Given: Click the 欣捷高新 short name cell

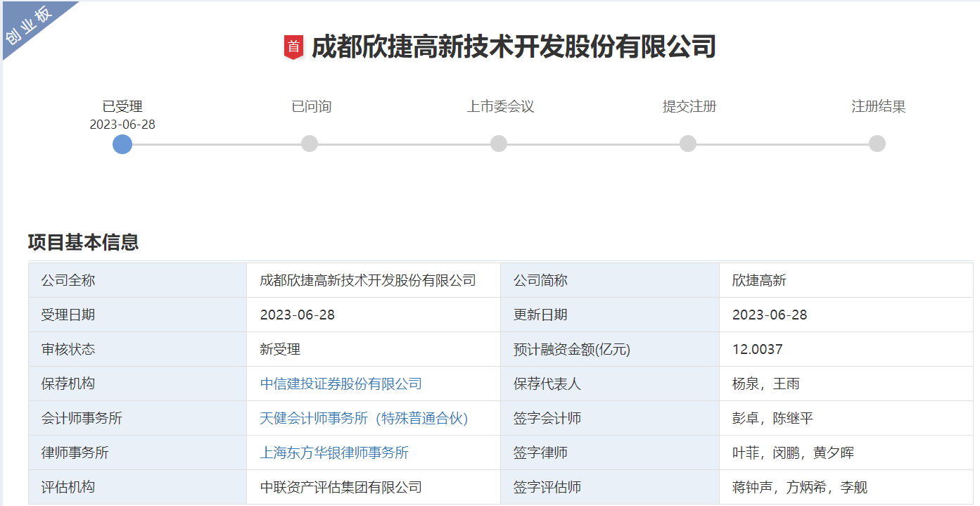Looking at the screenshot, I should tap(846, 280).
